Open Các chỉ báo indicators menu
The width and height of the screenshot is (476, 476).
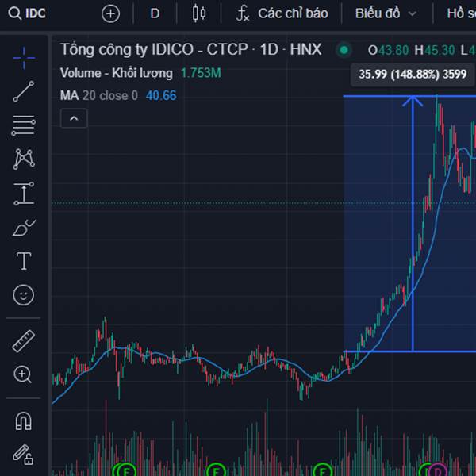tap(282, 13)
